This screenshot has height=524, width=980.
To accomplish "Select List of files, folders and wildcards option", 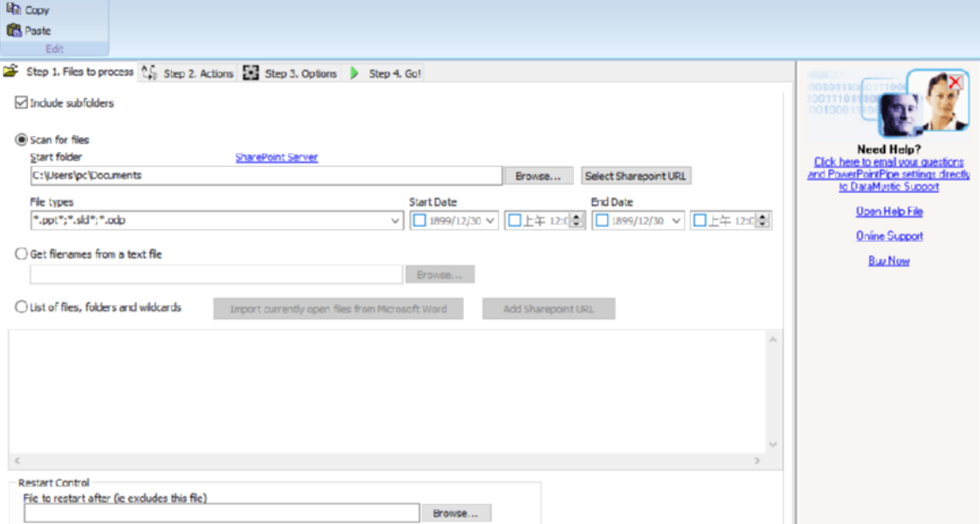I will [x=21, y=307].
